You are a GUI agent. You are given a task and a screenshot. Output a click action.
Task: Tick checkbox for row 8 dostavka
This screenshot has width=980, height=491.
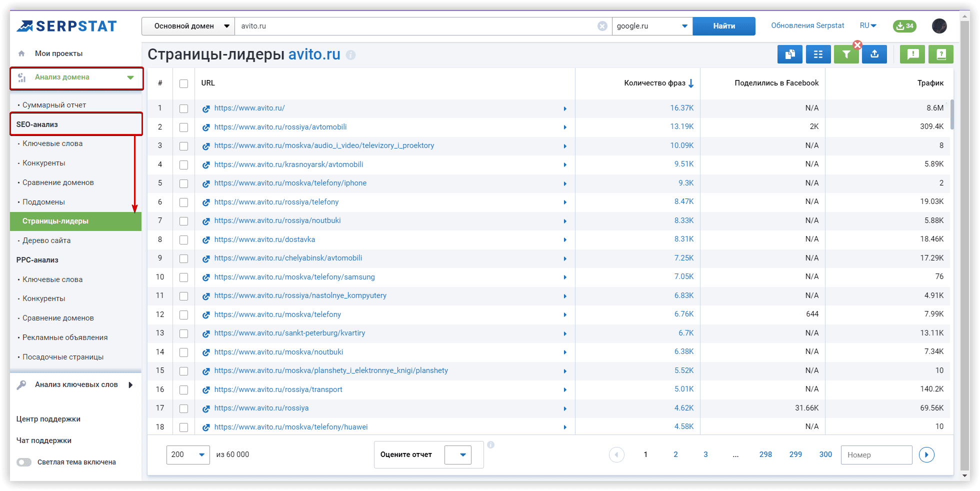point(184,240)
